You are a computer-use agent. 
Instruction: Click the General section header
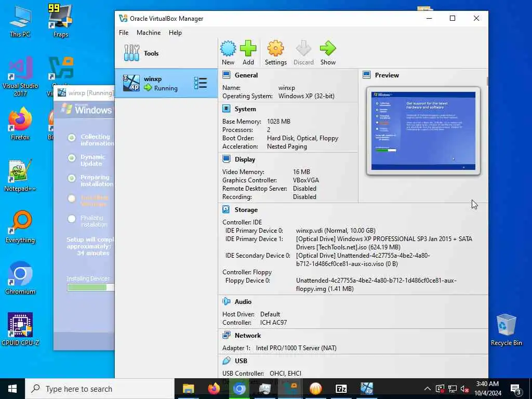pyautogui.click(x=246, y=75)
